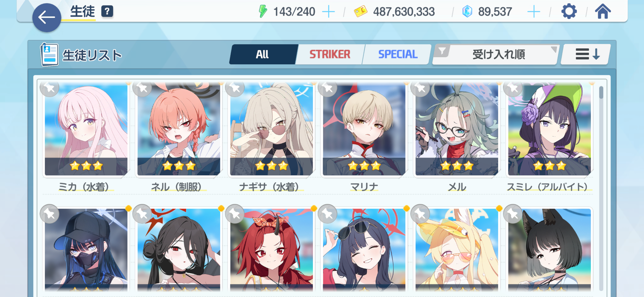Toggle pin on スミレ(アルバイト) card
Image resolution: width=644 pixels, height=297 pixels.
[513, 88]
